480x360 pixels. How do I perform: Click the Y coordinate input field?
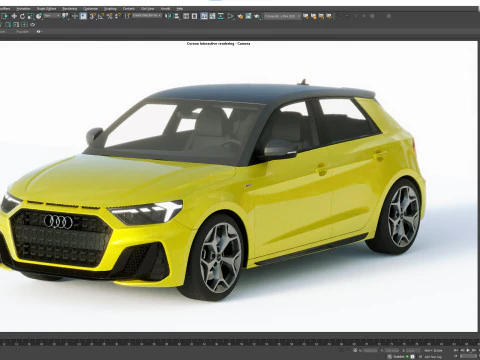pyautogui.click(x=392, y=351)
